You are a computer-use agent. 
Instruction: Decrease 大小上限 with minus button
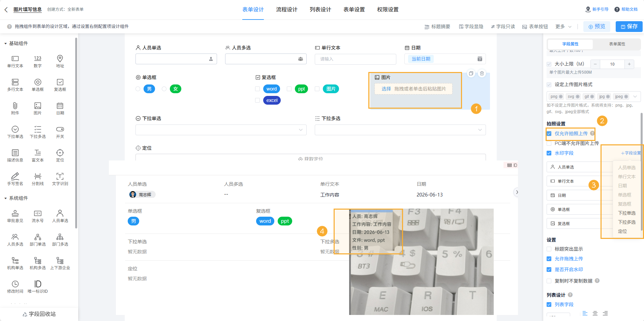pos(595,64)
